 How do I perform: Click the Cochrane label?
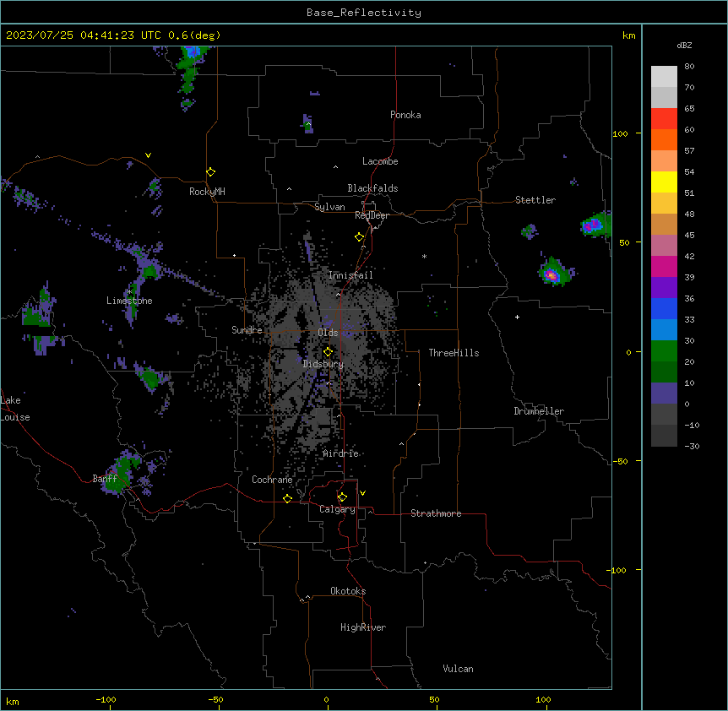[272, 480]
